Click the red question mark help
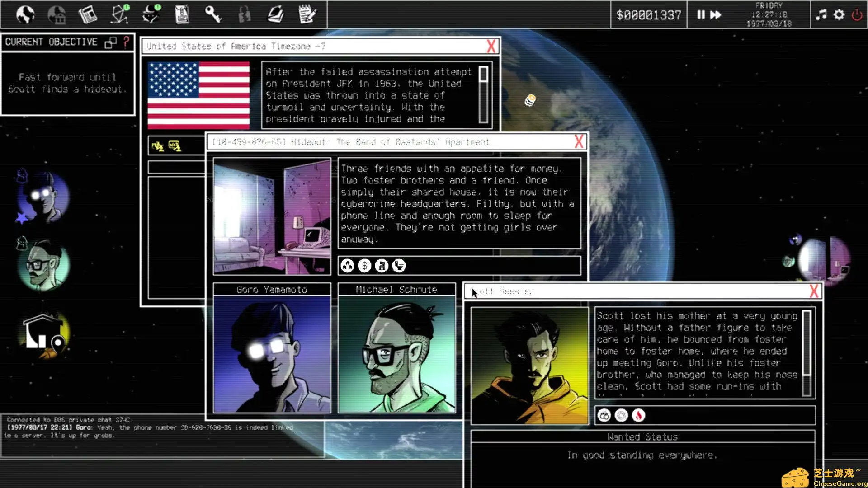868x488 pixels. click(x=126, y=42)
